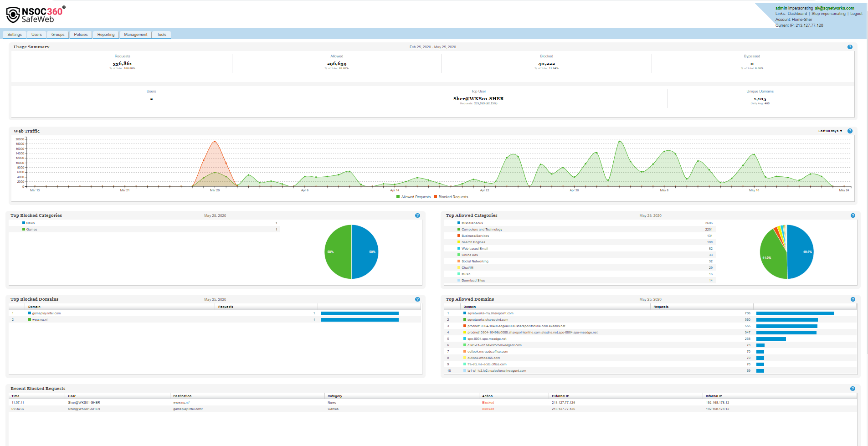The height and width of the screenshot is (446, 868).
Task: Click help icon for Top Blocked Domains
Action: click(417, 299)
